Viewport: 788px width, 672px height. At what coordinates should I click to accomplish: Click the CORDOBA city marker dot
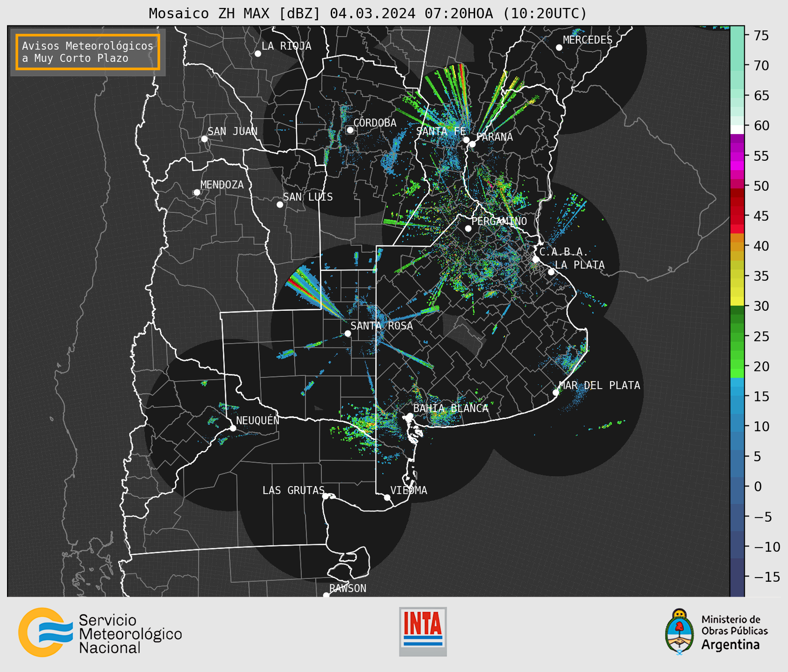click(350, 130)
